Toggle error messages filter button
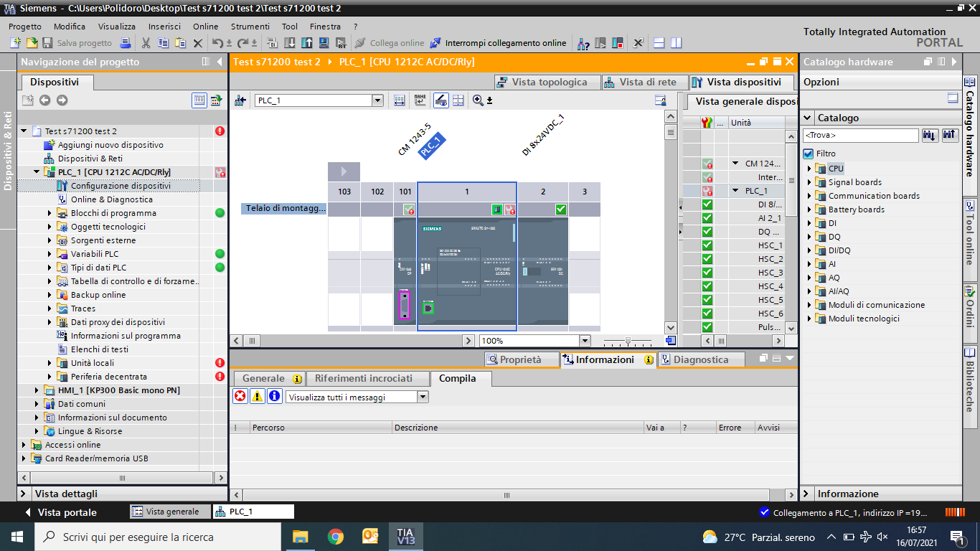The height and width of the screenshot is (551, 980). pos(240,396)
